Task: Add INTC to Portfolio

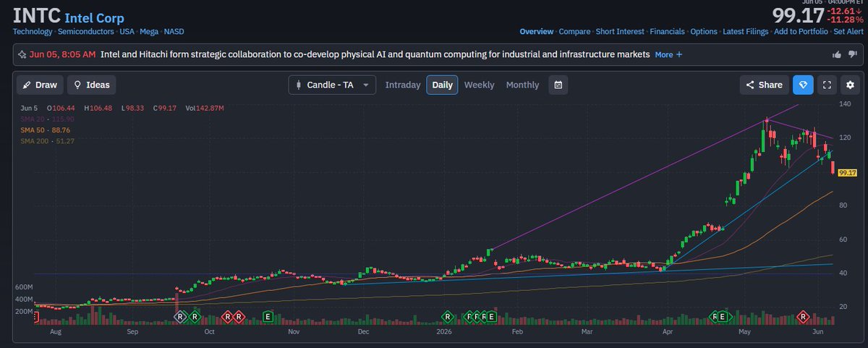Action: pyautogui.click(x=801, y=32)
